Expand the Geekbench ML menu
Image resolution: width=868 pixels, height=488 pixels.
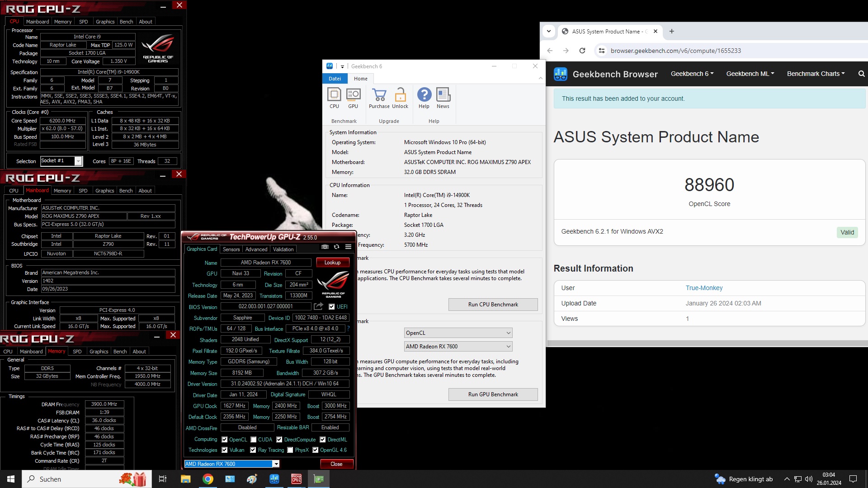pyautogui.click(x=750, y=74)
